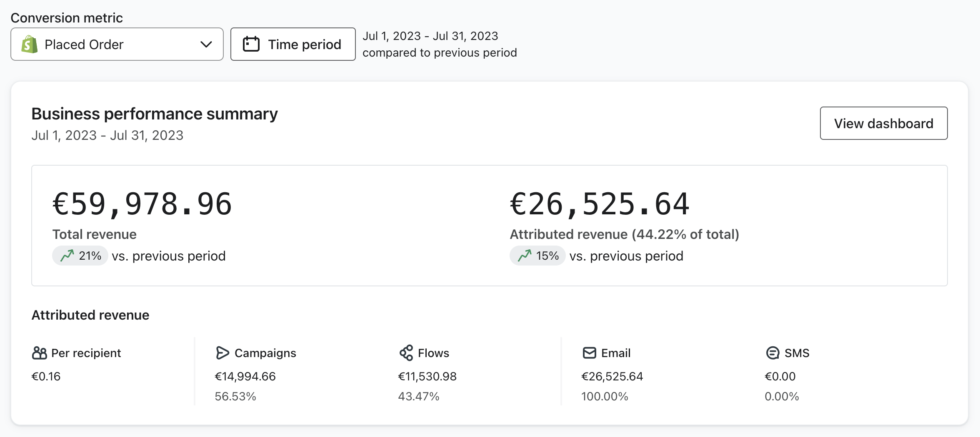This screenshot has height=437, width=980.
Task: Click the Per recipient people icon
Action: point(39,353)
